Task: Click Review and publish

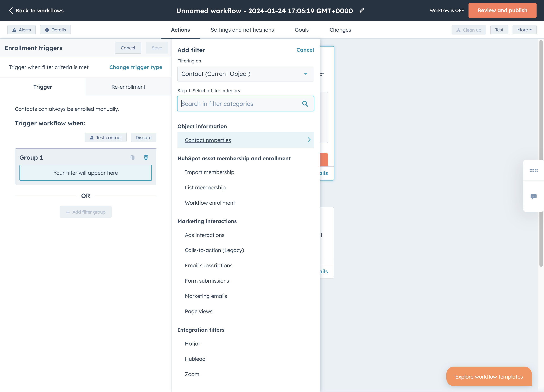Action: (502, 10)
